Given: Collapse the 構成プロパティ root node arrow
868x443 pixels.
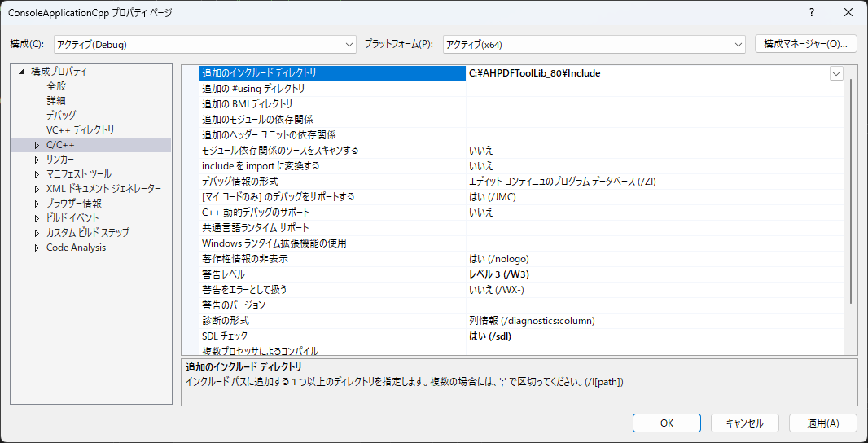Looking at the screenshot, I should pyautogui.click(x=22, y=72).
